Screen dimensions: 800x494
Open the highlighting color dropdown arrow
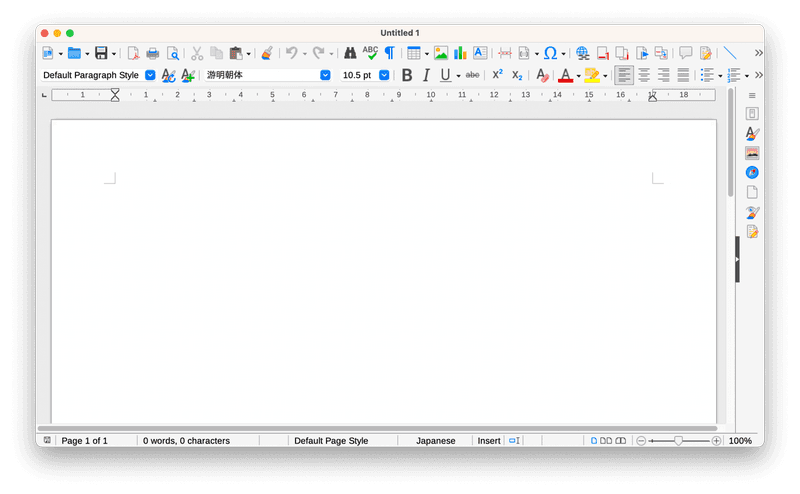coord(605,76)
